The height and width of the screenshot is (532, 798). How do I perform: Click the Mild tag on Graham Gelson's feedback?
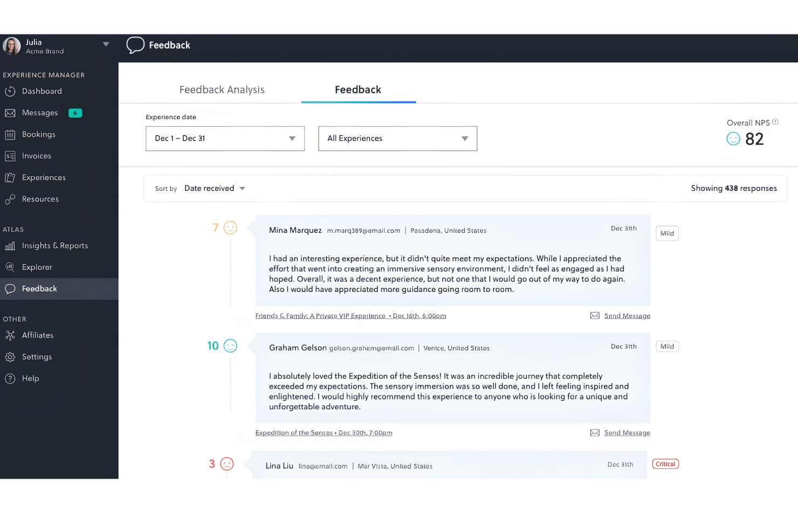pos(667,347)
